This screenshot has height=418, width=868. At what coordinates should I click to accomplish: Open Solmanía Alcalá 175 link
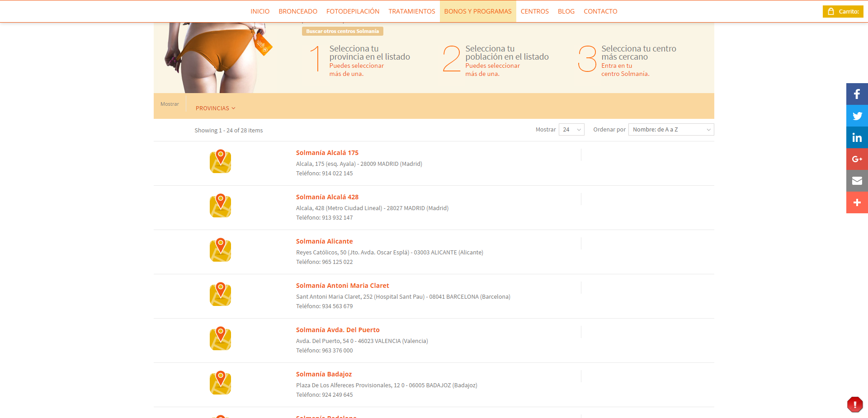327,153
